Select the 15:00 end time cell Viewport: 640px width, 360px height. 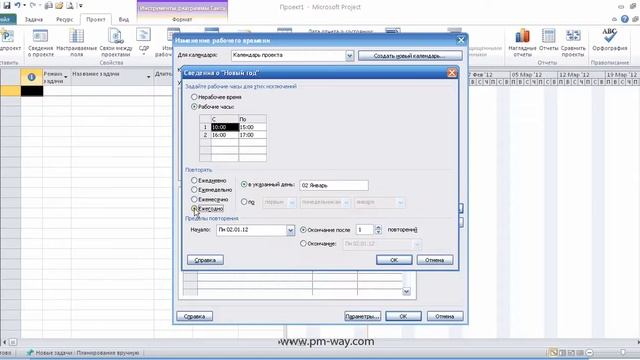(x=253, y=127)
